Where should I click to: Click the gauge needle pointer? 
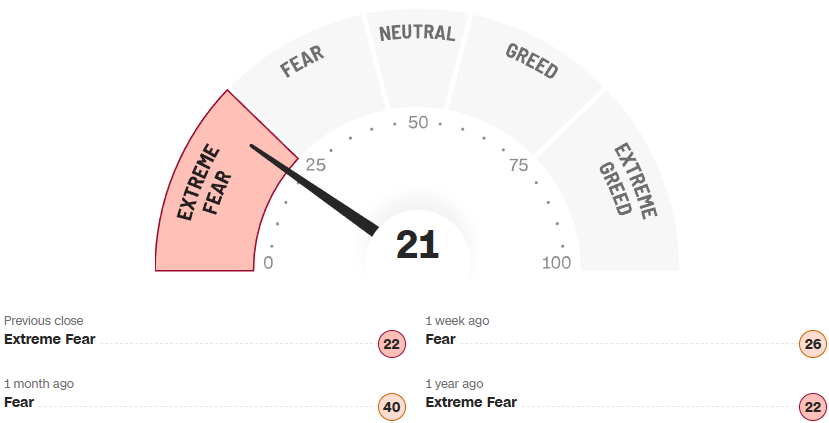tap(320, 192)
